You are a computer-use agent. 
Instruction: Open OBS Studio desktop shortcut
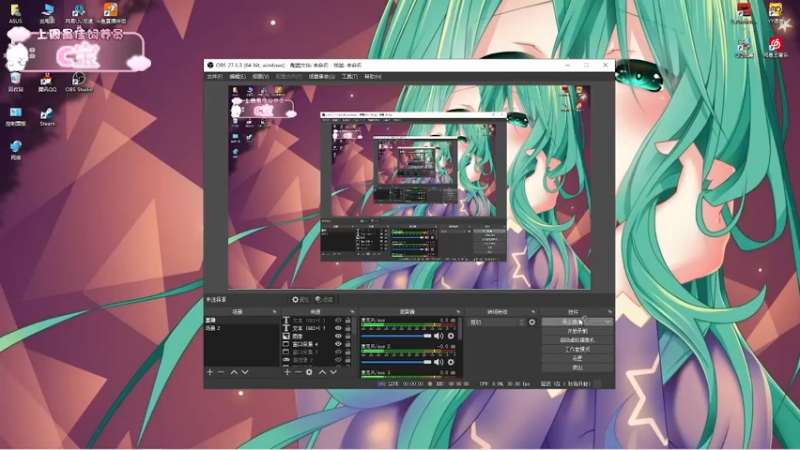[79, 82]
